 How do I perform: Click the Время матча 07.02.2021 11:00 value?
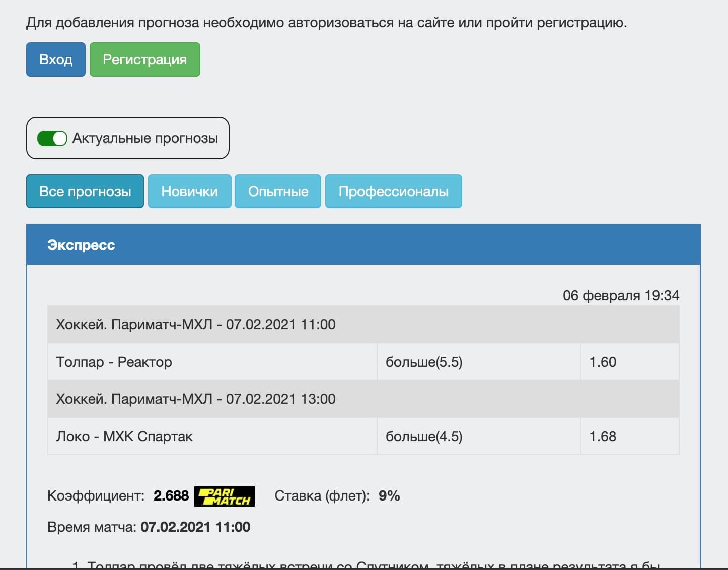(x=195, y=527)
